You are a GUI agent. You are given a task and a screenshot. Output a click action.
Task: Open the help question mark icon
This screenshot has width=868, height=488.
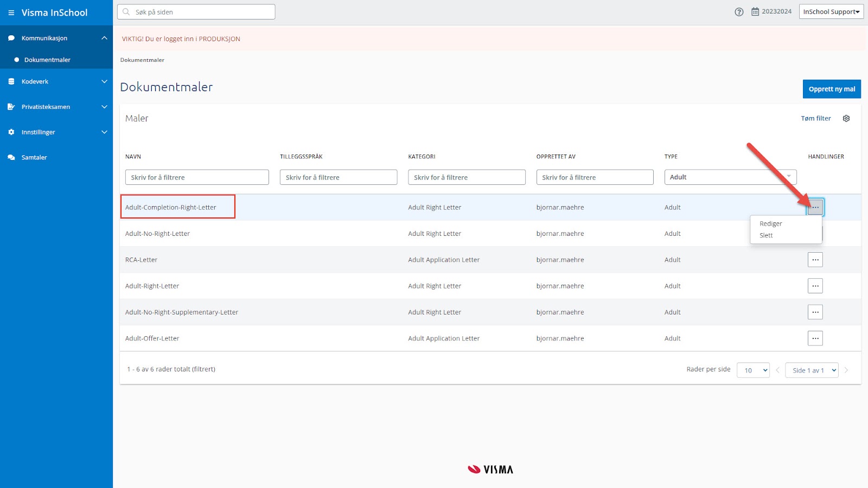739,12
